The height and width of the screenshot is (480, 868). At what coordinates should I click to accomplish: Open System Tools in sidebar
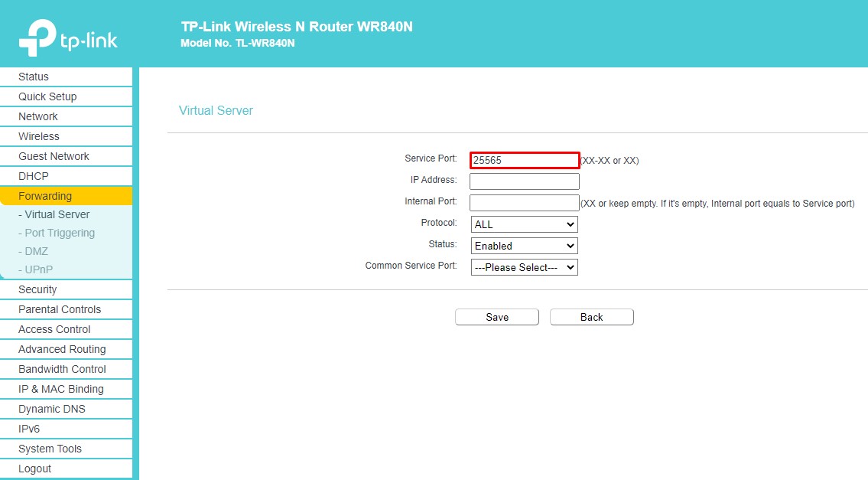(66, 449)
